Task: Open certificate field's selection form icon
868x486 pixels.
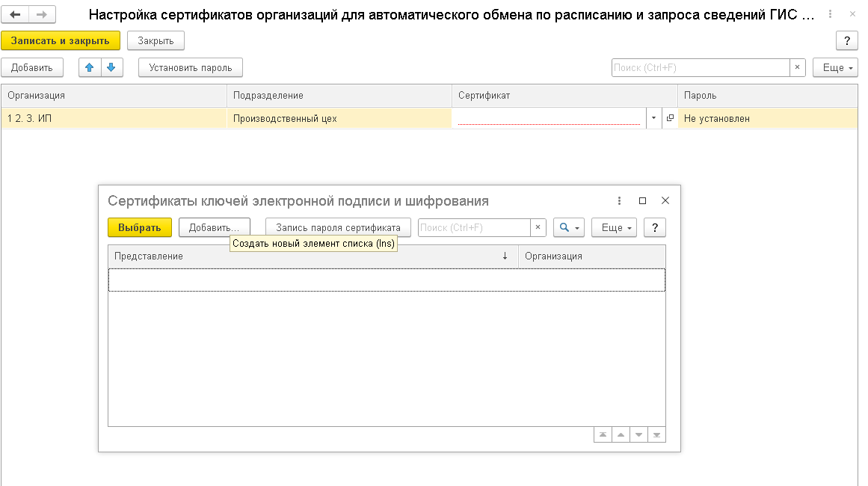Action: 670,118
